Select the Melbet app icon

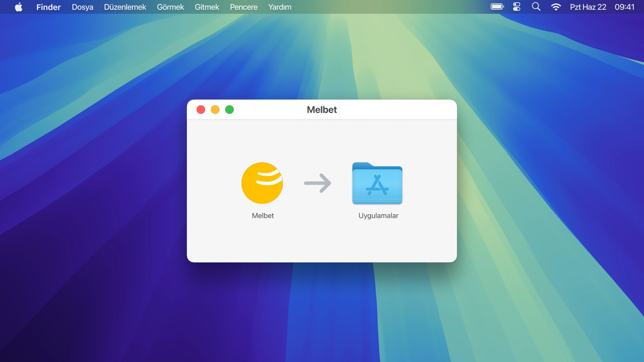pos(262,183)
